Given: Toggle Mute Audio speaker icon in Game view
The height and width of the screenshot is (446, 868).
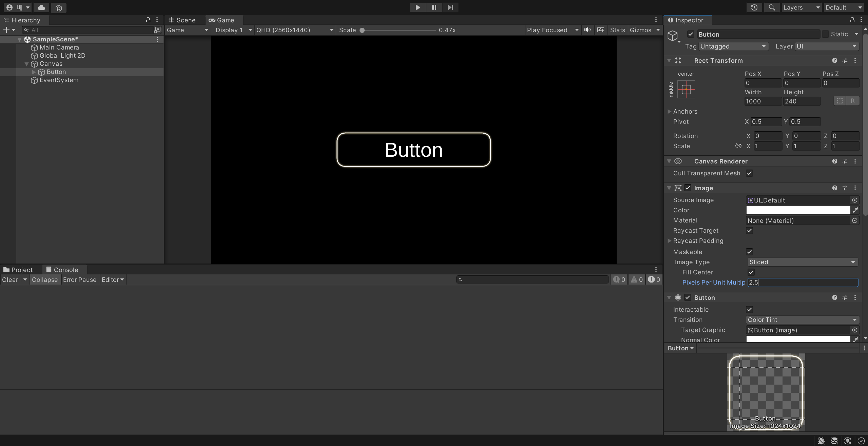Looking at the screenshot, I should pyautogui.click(x=587, y=30).
